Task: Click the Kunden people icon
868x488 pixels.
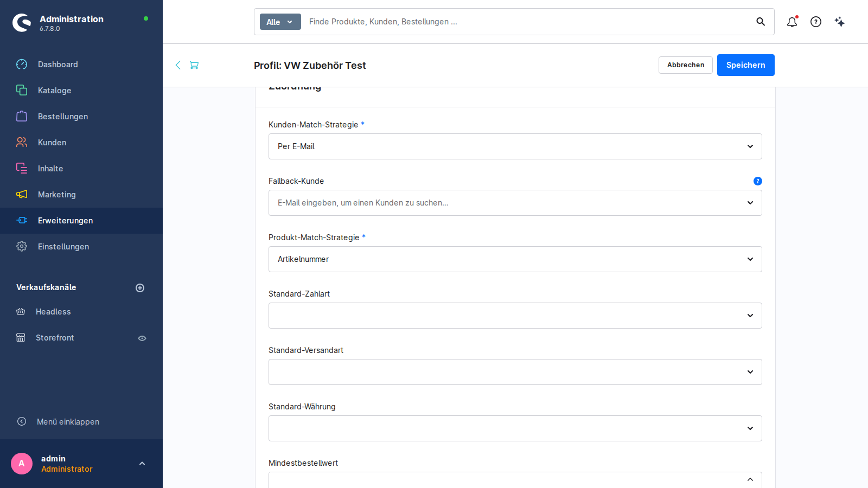Action: tap(22, 143)
